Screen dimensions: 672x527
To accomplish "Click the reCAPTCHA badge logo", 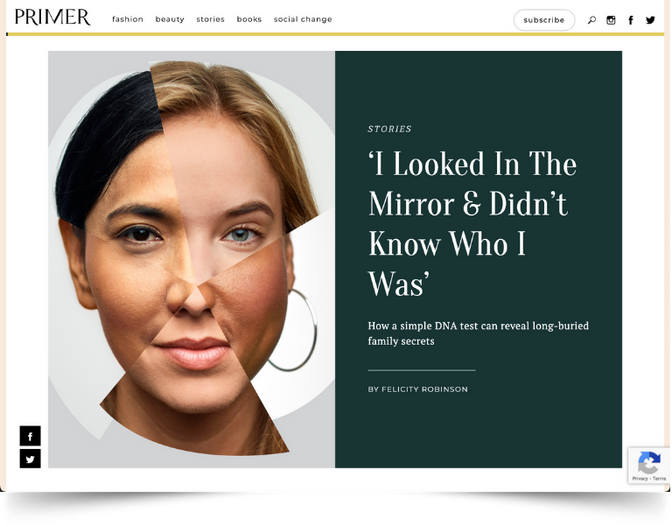I will 649,462.
